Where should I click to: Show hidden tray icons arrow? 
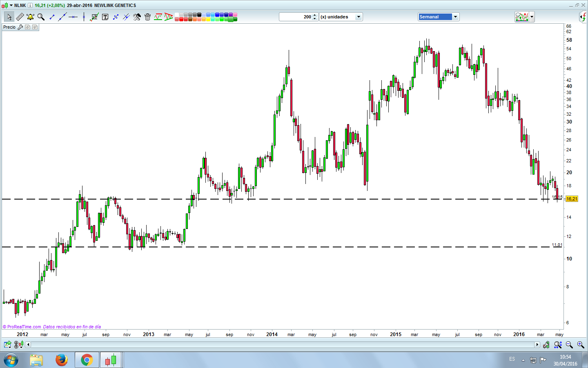(523, 360)
